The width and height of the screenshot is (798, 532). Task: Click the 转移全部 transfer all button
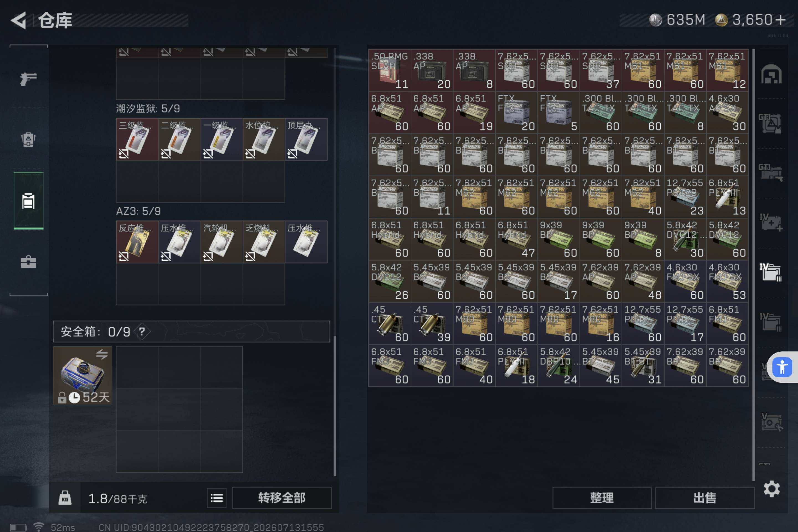point(282,498)
